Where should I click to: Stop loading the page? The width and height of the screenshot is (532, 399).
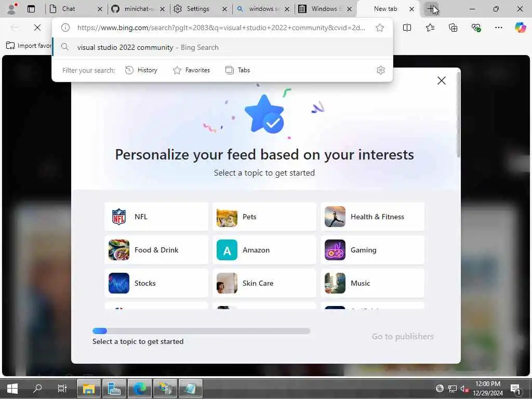point(37,28)
